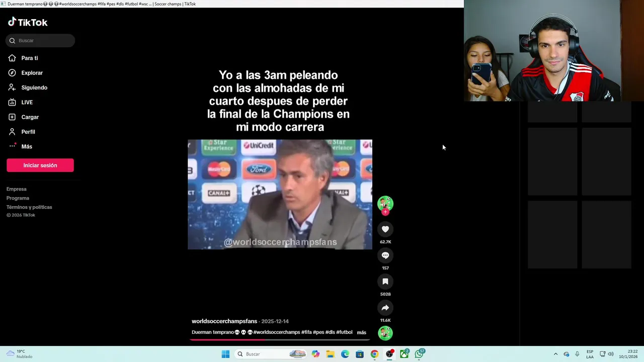Switch to OBS Studio in the taskbar
This screenshot has height=362, width=644.
click(x=389, y=354)
